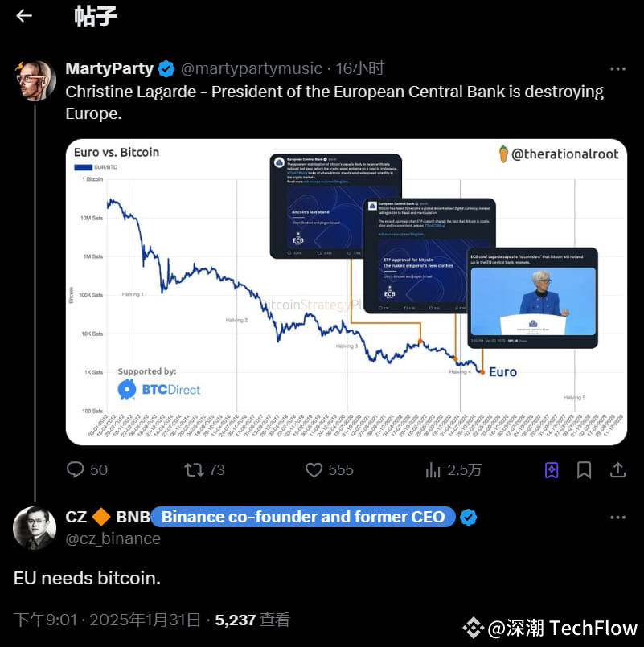
Task: Click the retweet icon showing 73
Action: point(193,469)
